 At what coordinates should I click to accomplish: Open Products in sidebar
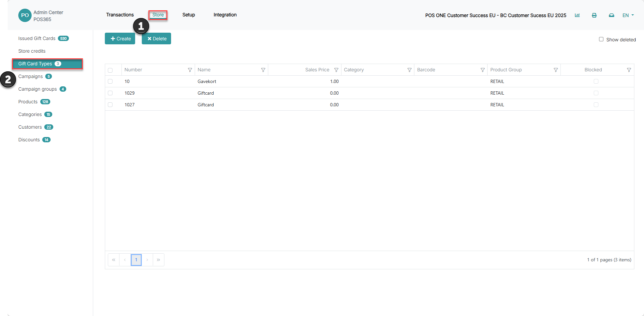pyautogui.click(x=34, y=102)
